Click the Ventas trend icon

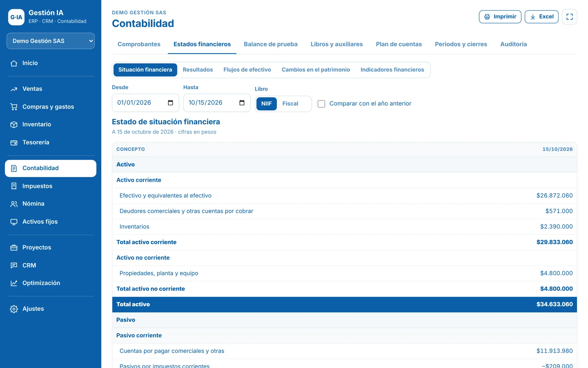[x=14, y=89]
